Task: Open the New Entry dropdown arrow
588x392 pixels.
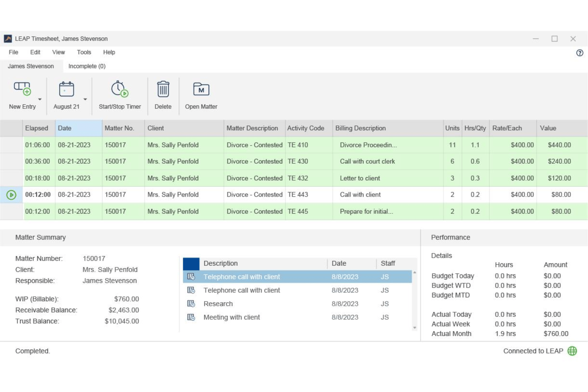Action: coord(40,99)
